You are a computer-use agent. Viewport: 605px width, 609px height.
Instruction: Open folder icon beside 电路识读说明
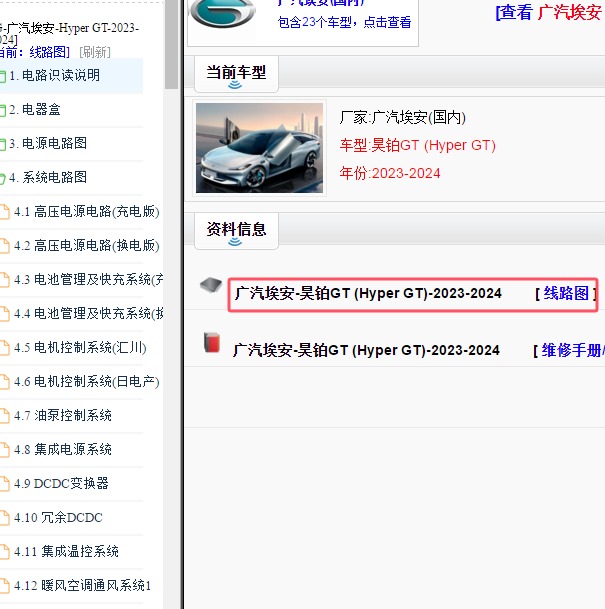2,76
